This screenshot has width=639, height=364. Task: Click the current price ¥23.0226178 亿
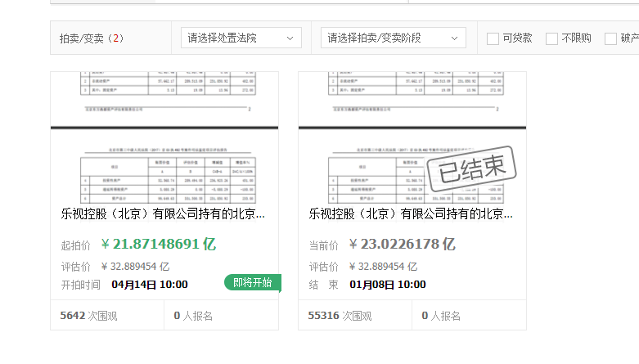(403, 244)
